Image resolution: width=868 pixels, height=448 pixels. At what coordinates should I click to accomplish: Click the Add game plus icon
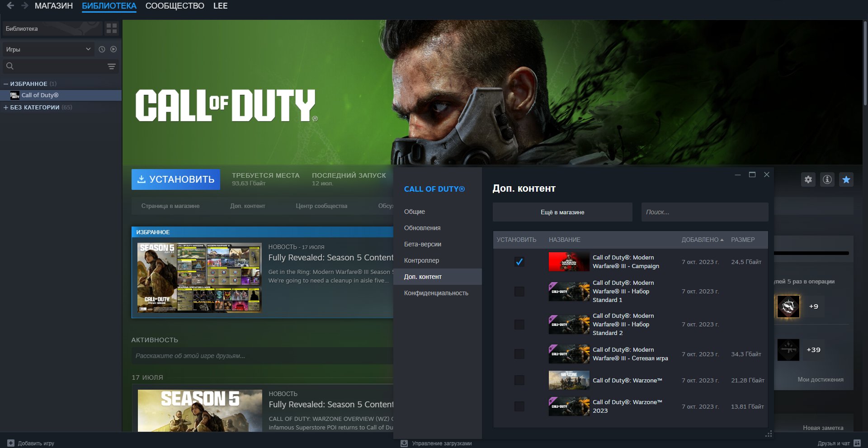coord(11,443)
